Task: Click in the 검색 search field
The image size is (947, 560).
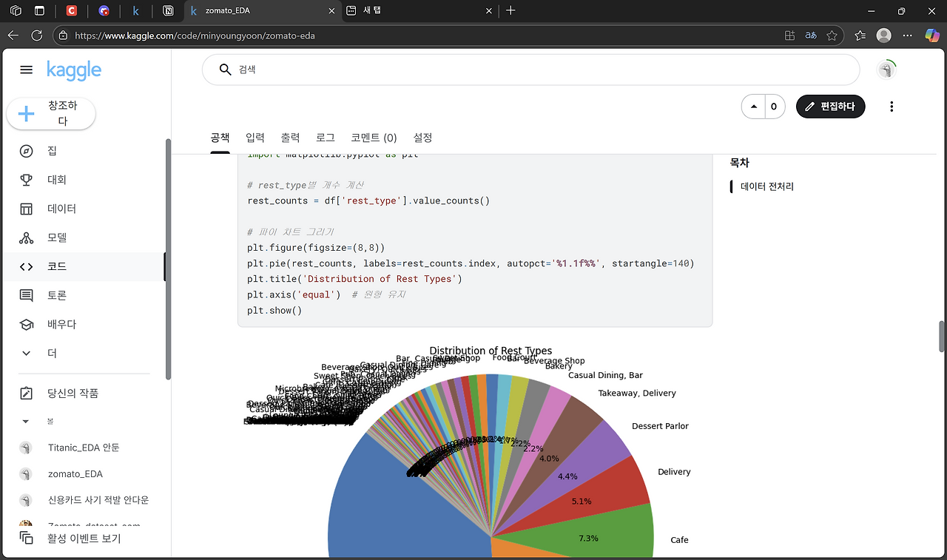Action: coord(530,70)
